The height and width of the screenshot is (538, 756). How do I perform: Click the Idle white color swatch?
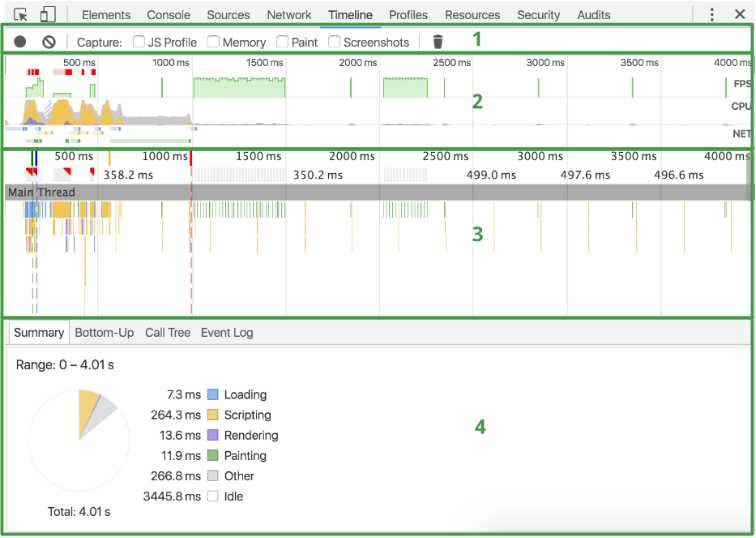coord(213,496)
